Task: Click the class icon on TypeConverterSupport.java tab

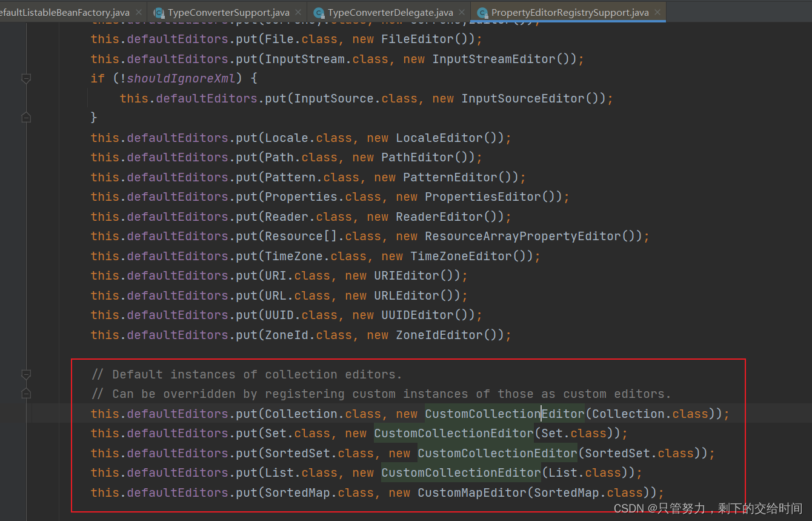Action: tap(159, 12)
